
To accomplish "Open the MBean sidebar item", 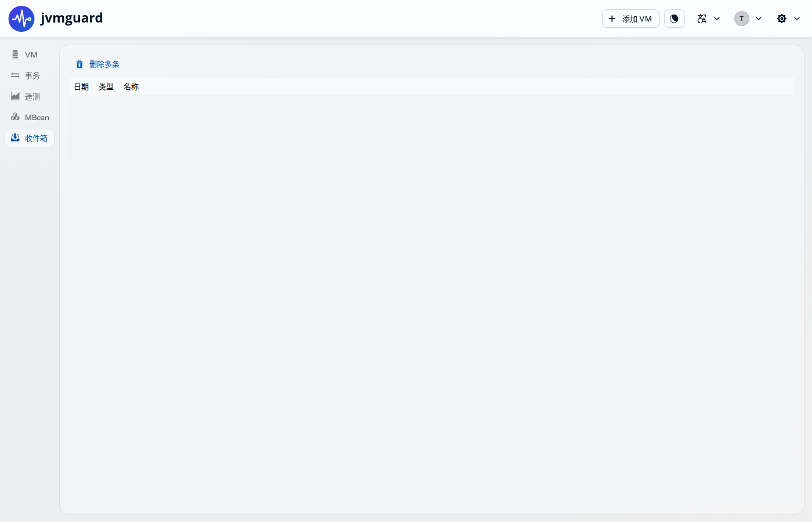I will tap(30, 117).
